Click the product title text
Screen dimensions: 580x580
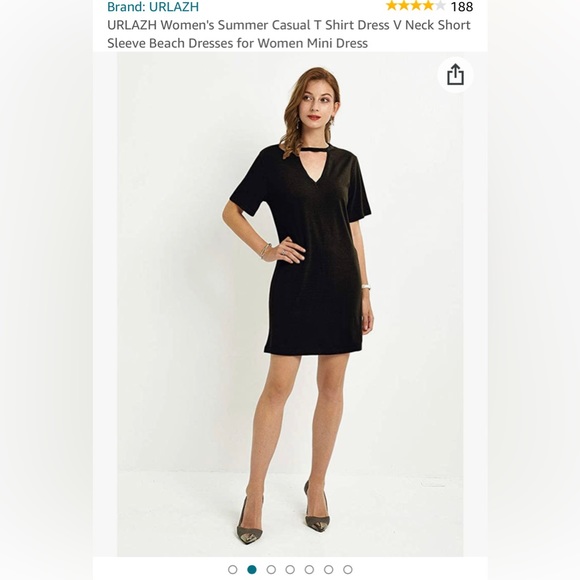tap(289, 34)
